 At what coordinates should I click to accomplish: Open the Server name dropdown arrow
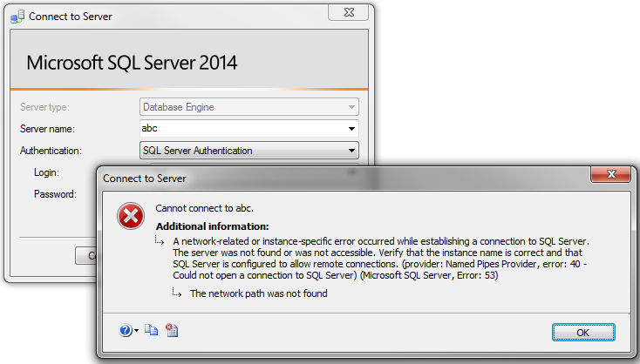[x=351, y=129]
